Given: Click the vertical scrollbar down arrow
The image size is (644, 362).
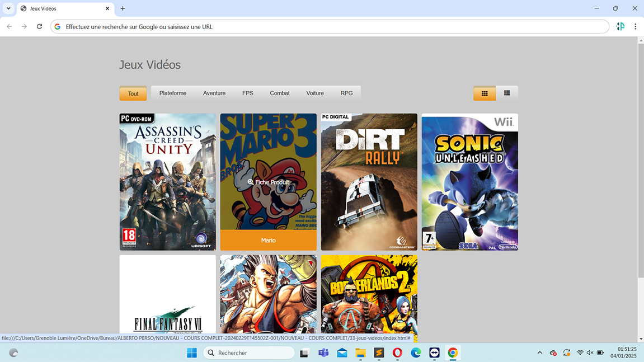Looking at the screenshot, I should [640, 339].
